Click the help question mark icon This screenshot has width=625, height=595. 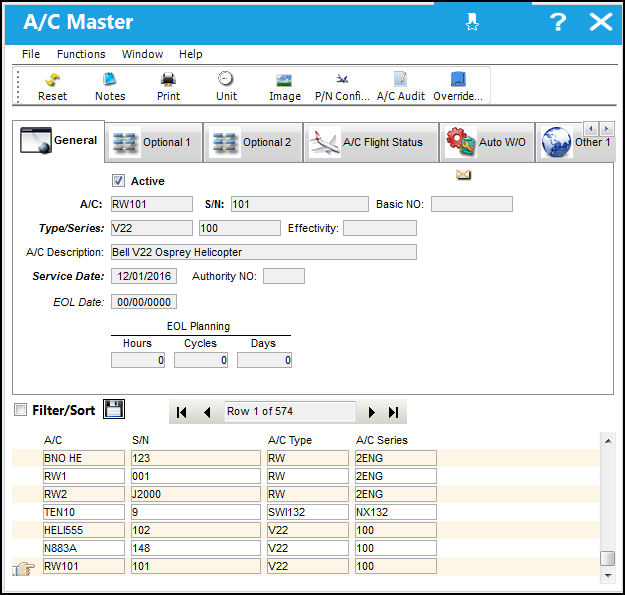[x=558, y=22]
